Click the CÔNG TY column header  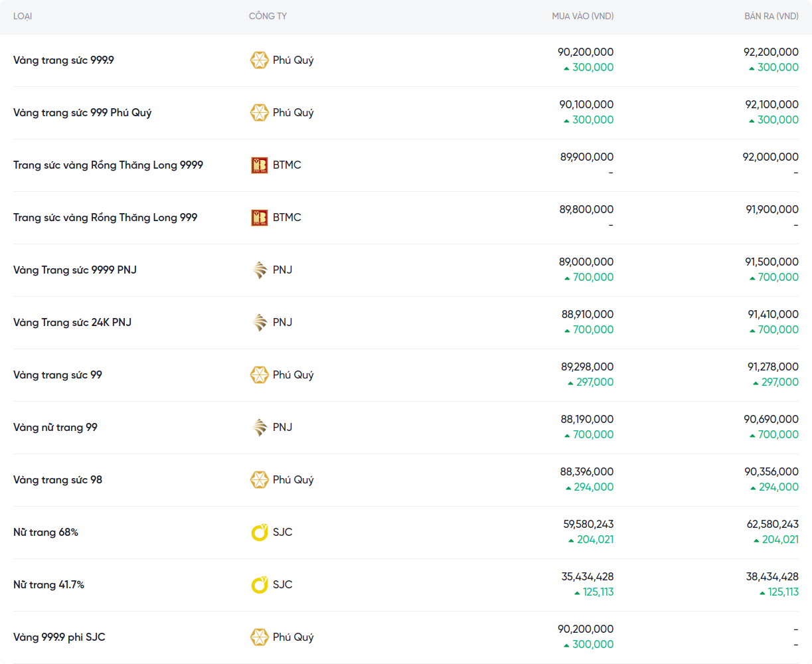268,16
